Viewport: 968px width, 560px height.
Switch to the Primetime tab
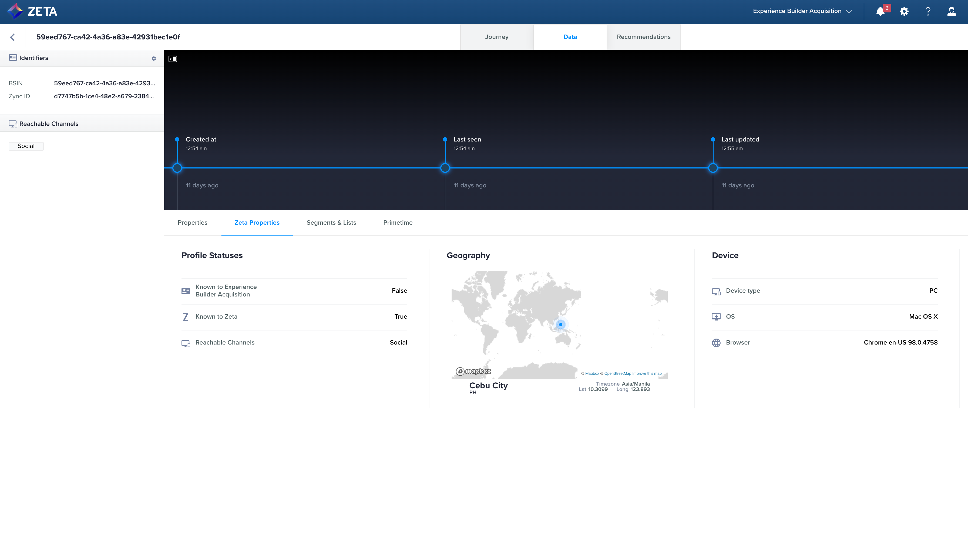pyautogui.click(x=398, y=222)
